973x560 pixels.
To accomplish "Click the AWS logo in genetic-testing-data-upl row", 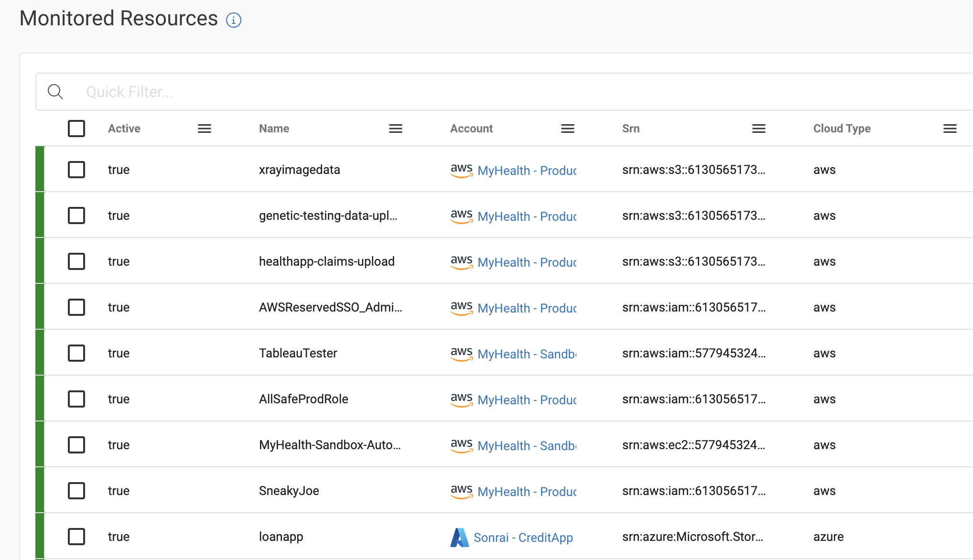I will (462, 216).
